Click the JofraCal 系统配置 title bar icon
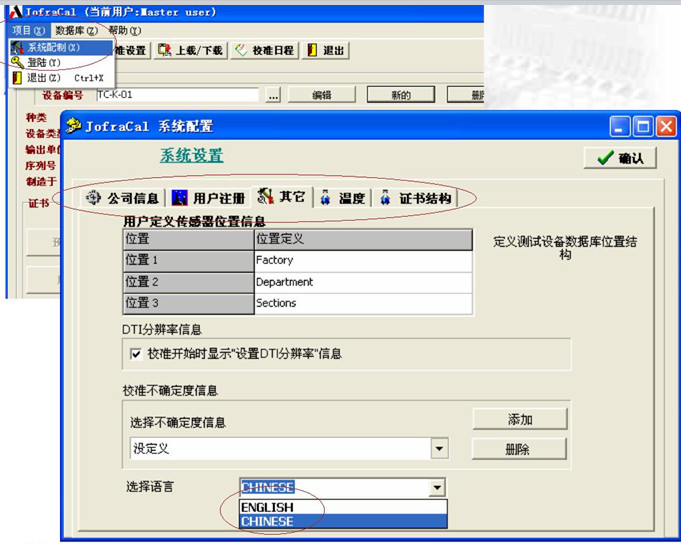 (73, 126)
